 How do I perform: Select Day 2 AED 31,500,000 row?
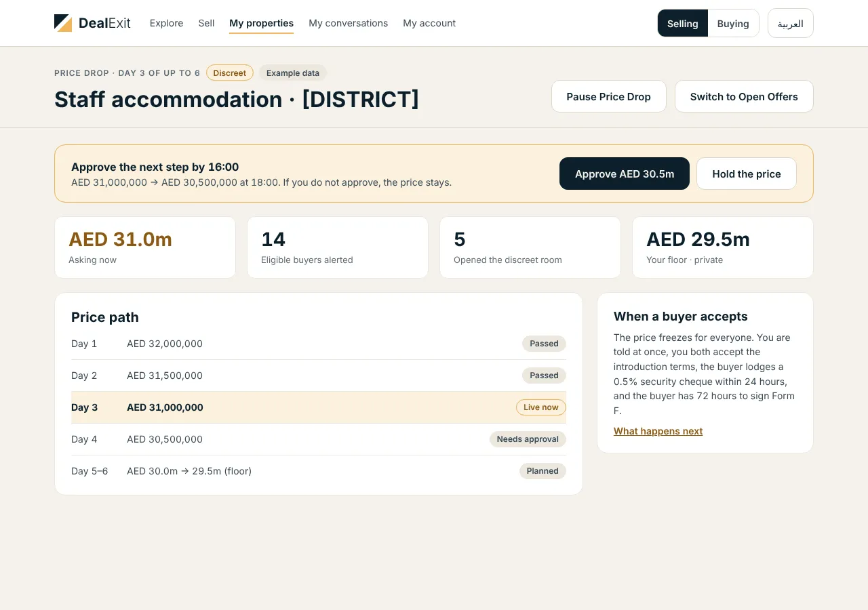(319, 375)
